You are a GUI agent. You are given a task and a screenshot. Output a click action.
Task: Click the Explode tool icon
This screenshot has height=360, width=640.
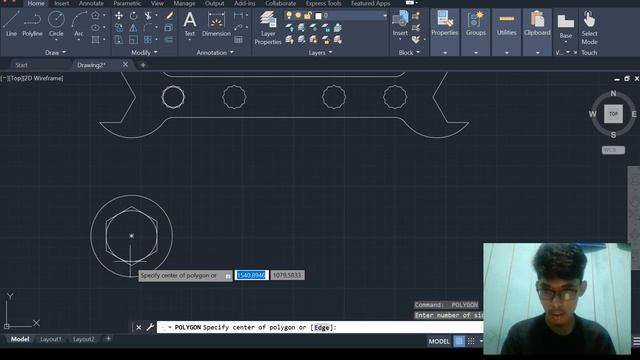[x=169, y=28]
